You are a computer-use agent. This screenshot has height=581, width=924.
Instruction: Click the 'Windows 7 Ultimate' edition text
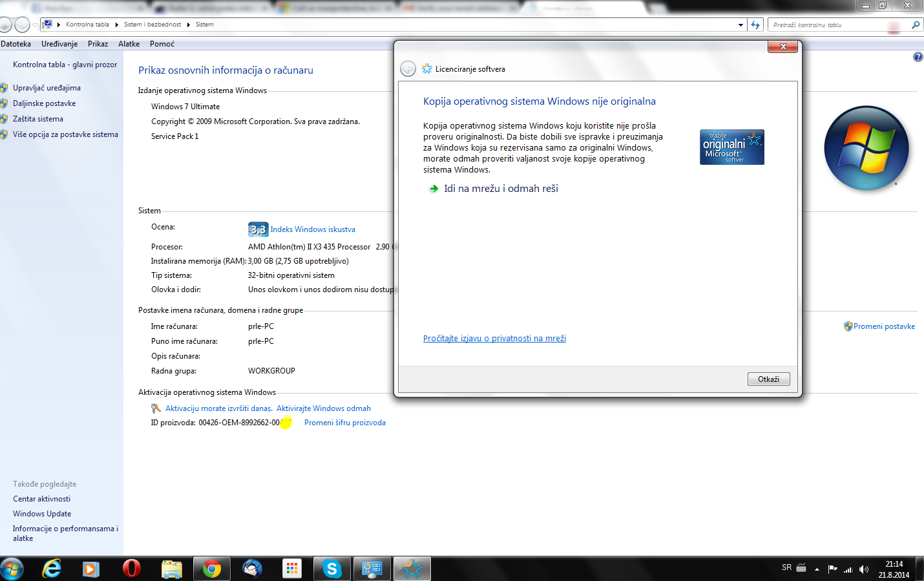click(185, 107)
